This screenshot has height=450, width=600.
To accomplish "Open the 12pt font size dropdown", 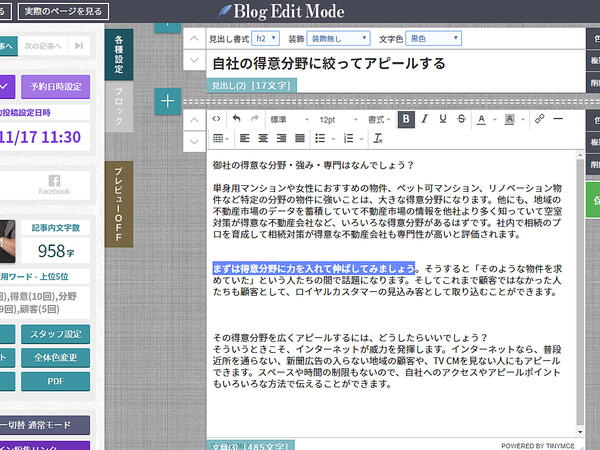I will pos(339,120).
